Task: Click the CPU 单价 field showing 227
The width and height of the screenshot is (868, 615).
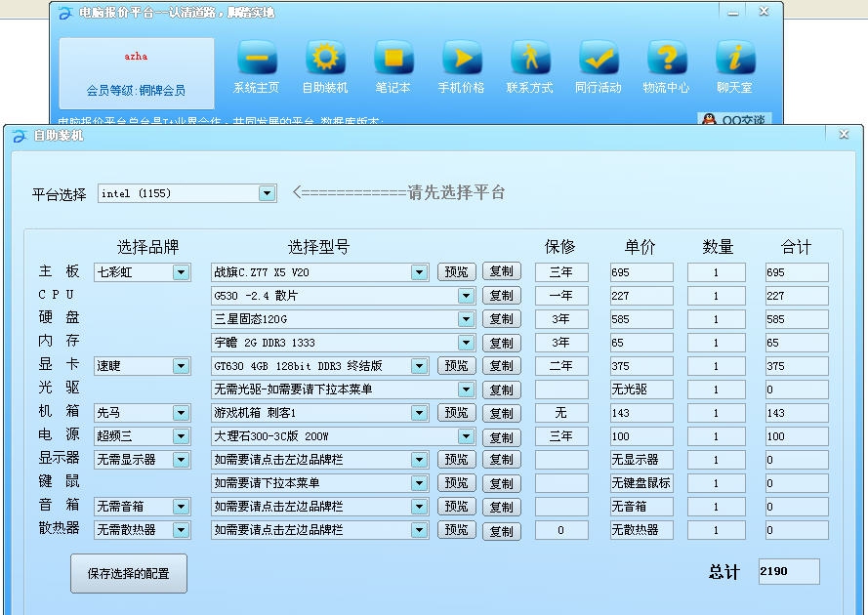Action: [641, 296]
